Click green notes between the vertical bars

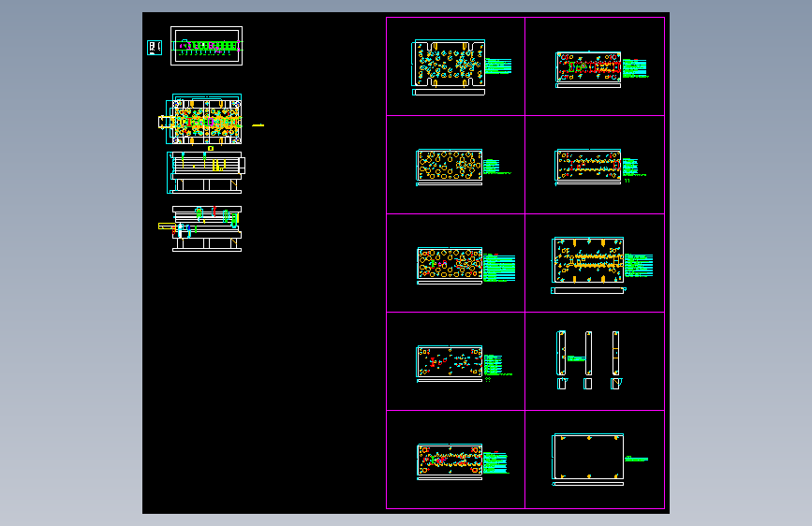tap(576, 358)
